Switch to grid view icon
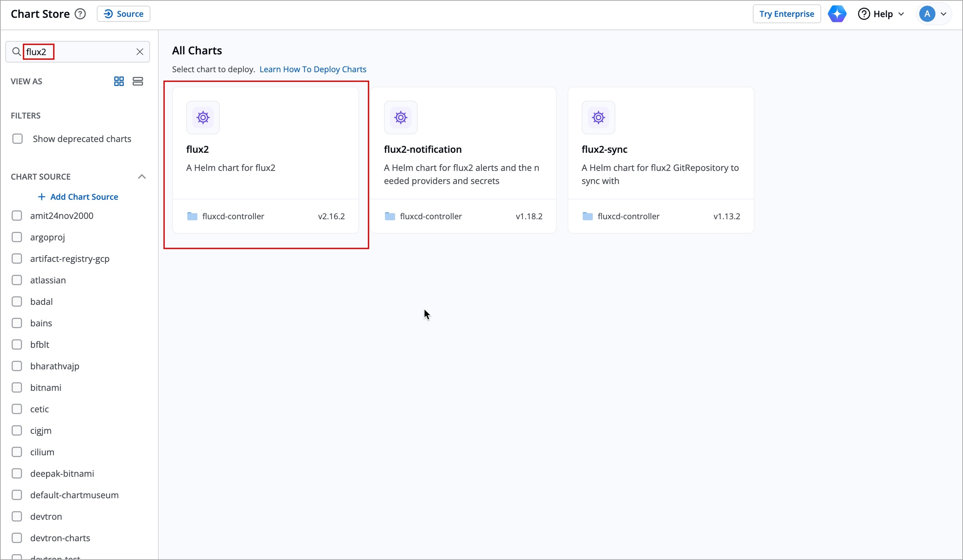The width and height of the screenshot is (963, 560). coord(119,81)
